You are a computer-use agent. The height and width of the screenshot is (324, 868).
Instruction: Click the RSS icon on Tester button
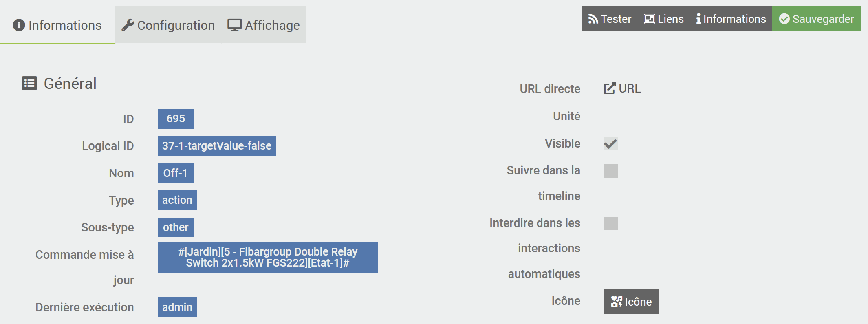[x=593, y=19]
